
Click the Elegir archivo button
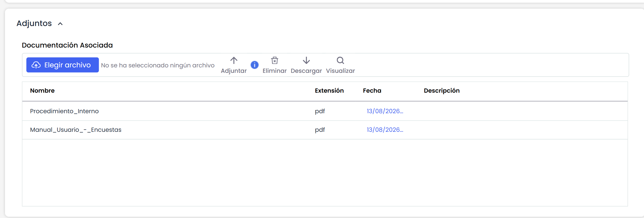[x=62, y=65]
